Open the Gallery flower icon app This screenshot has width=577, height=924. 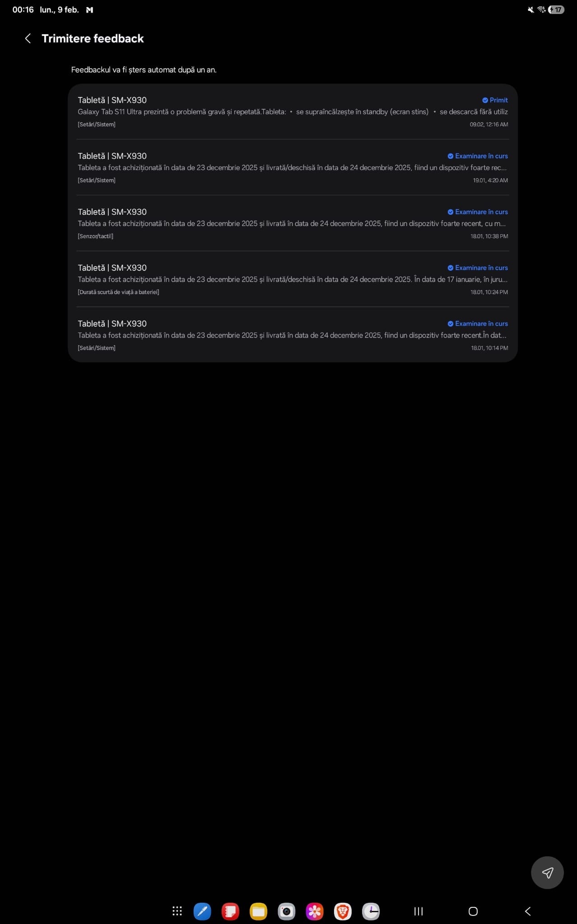coord(315,911)
